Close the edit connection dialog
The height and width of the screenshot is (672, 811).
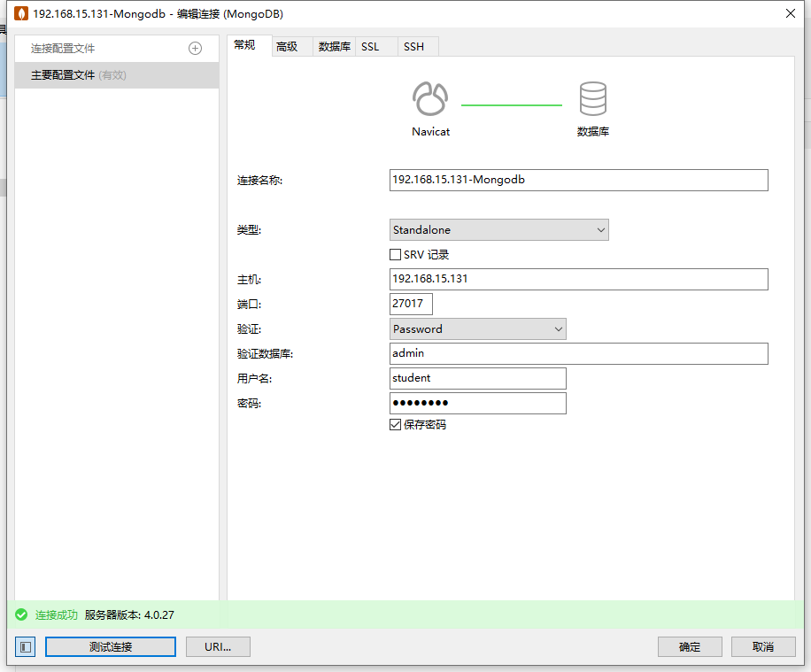791,13
